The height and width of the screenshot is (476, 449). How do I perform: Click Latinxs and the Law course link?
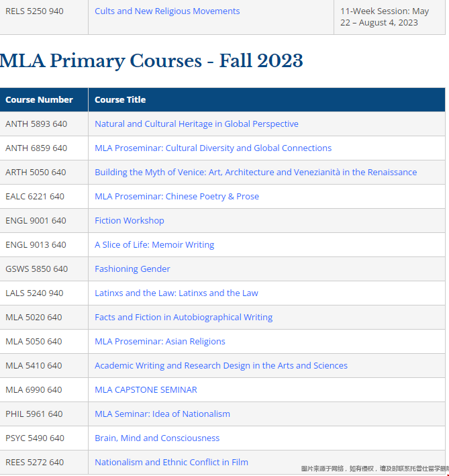(177, 293)
